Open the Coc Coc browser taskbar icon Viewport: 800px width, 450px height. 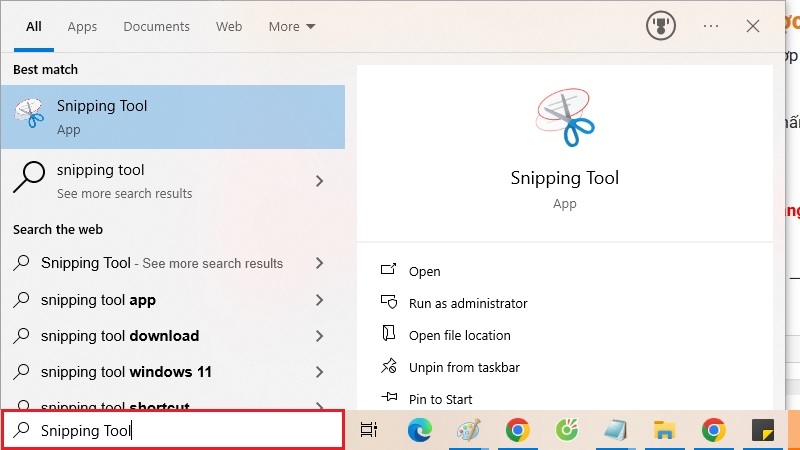coord(566,430)
